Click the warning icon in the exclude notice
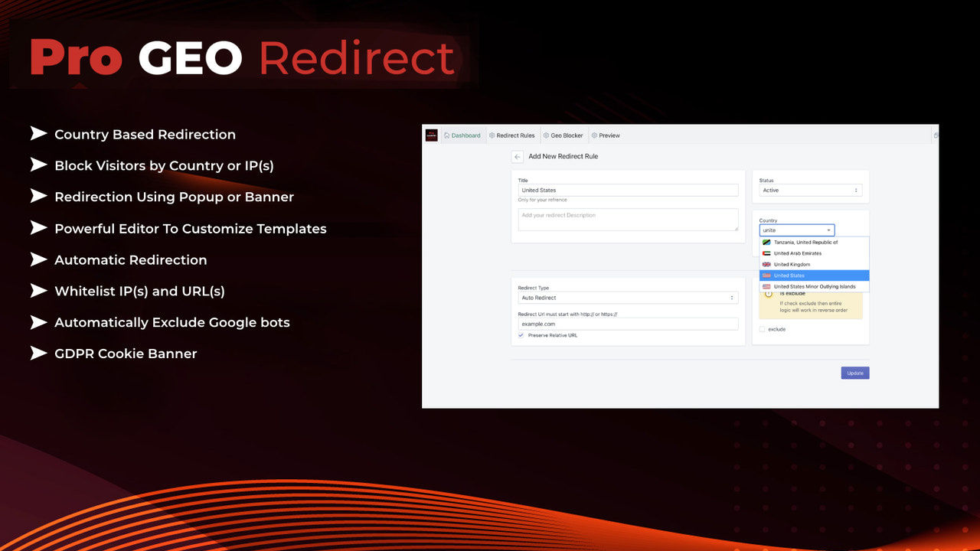Image resolution: width=980 pixels, height=551 pixels. pos(768,294)
